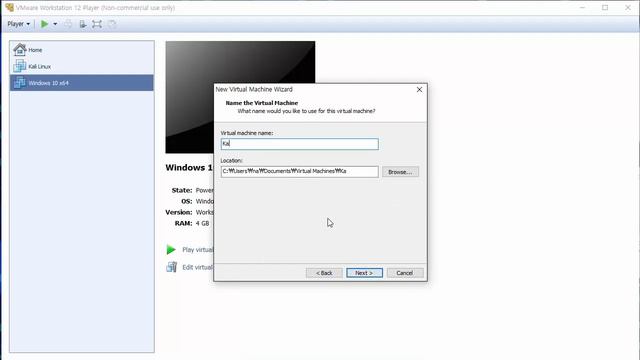Click the VMware logo icon in title bar
Viewport: 640px width, 360px height.
[x=9, y=7]
